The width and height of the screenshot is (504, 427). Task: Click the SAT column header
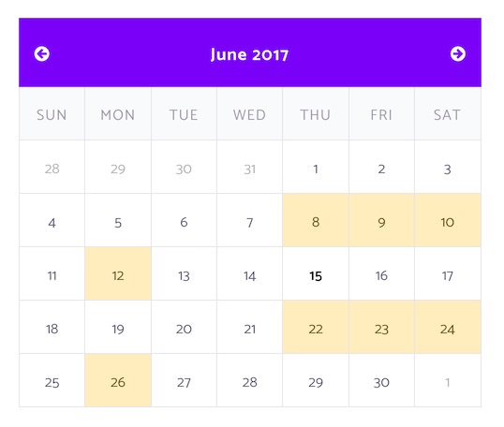448,113
